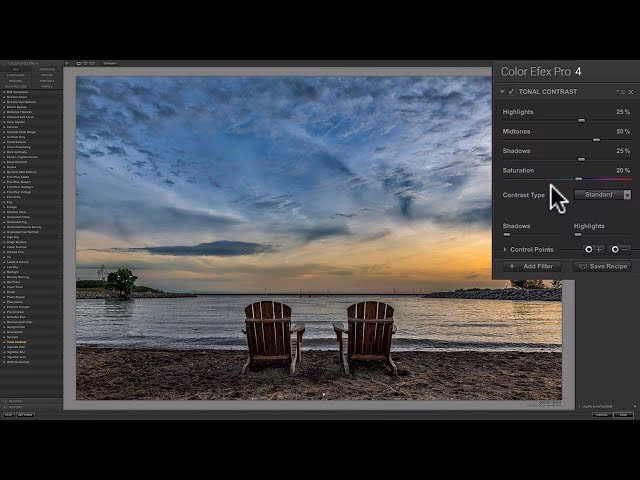Switch to the Travel category tab
Image resolution: width=640 pixels, height=480 pixels.
[47, 87]
